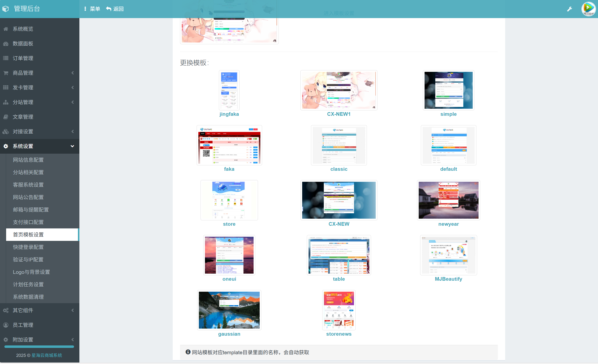This screenshot has width=598, height=364.
Task: Open 支付接口配置 in the sidebar
Action: (28, 222)
